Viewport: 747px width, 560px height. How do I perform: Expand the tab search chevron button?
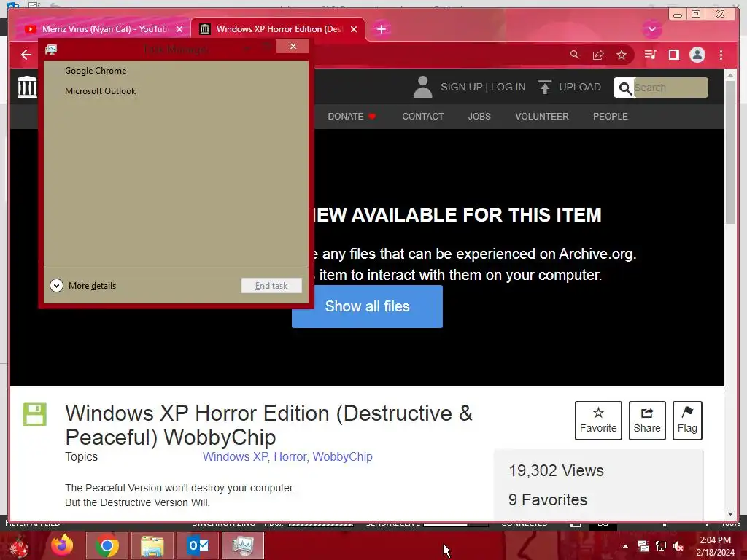pyautogui.click(x=651, y=29)
